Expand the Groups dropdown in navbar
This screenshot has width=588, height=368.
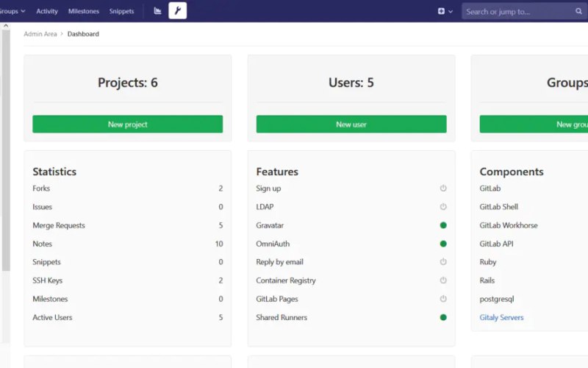(11, 11)
